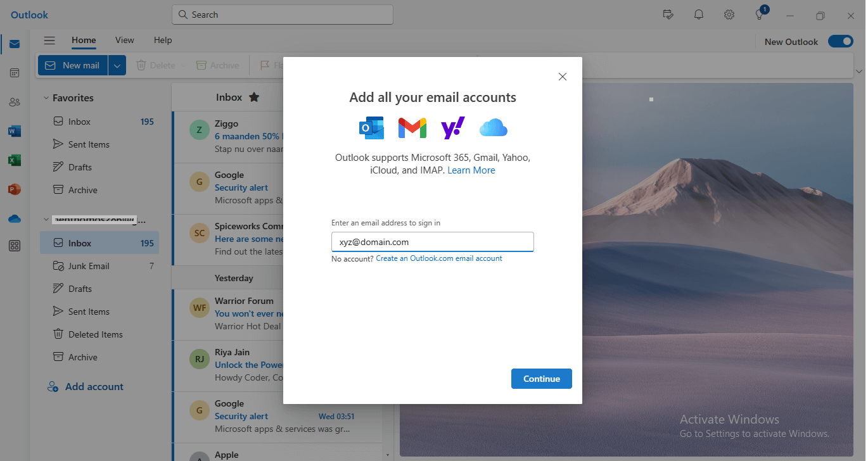The width and height of the screenshot is (868, 461).
Task: Open the More apps grid icon
Action: tap(15, 246)
